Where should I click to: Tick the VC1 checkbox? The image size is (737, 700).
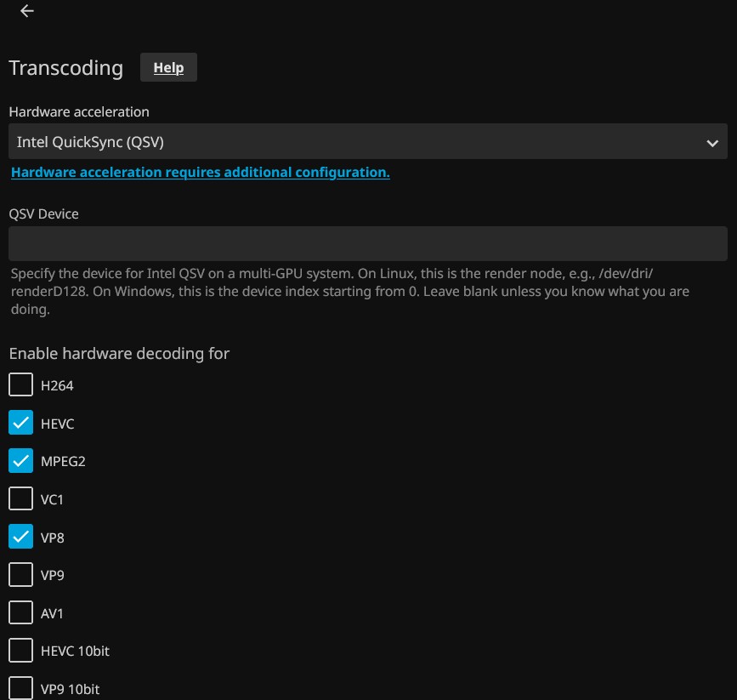(20, 499)
